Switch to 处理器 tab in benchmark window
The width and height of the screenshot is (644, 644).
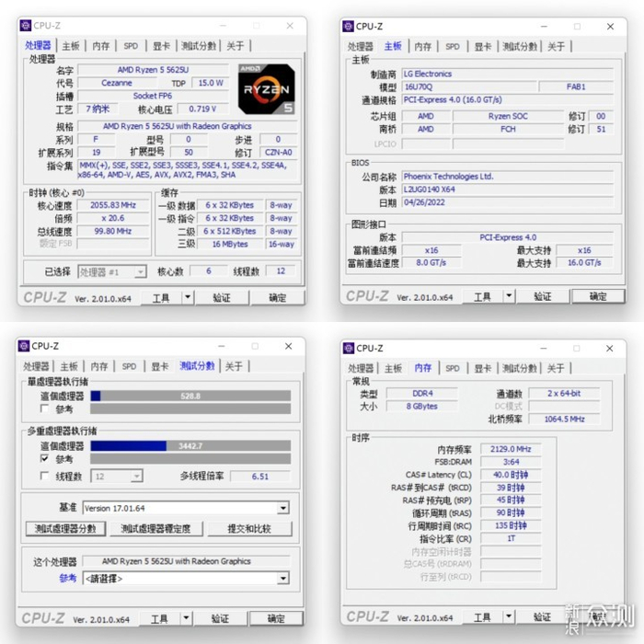pyautogui.click(x=36, y=366)
